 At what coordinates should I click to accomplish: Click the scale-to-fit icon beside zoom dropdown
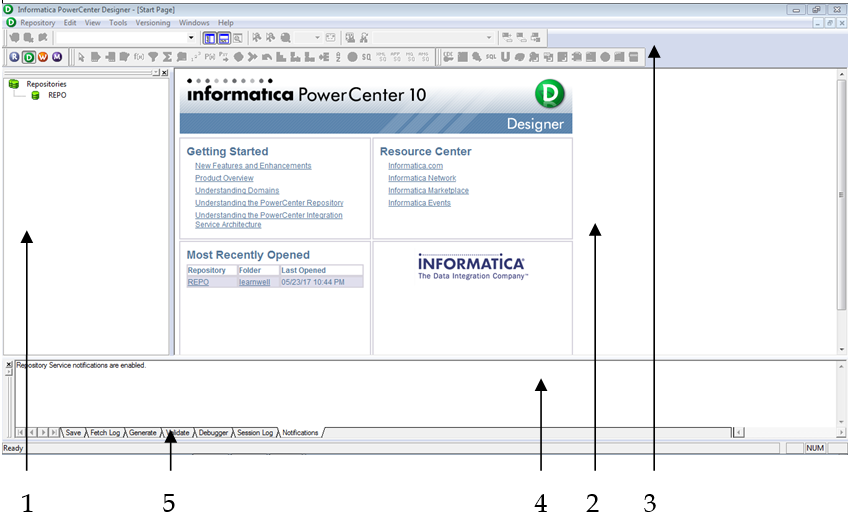pos(331,37)
